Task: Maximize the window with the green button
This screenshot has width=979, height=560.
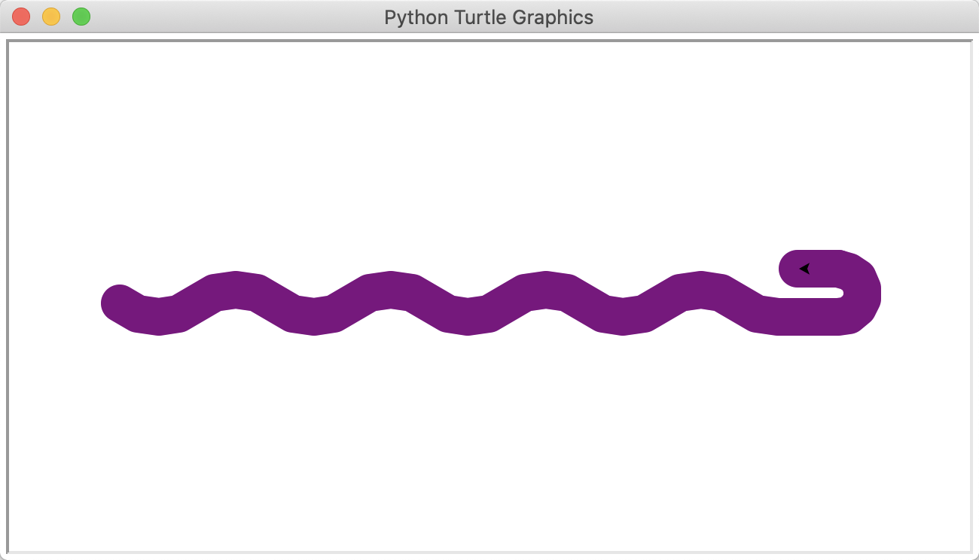Action: click(x=81, y=17)
